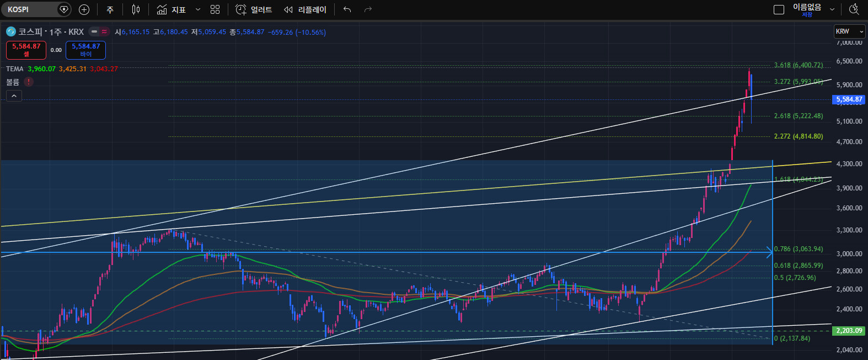Click the red 셀 (Sell) button
Viewport: 868px width, 360px height.
(x=26, y=50)
